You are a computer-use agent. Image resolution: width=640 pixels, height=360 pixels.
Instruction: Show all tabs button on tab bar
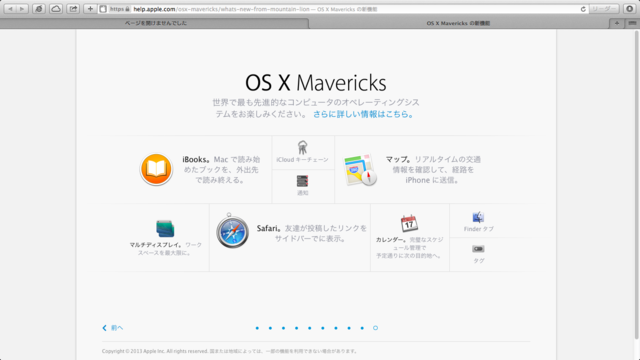[632, 23]
